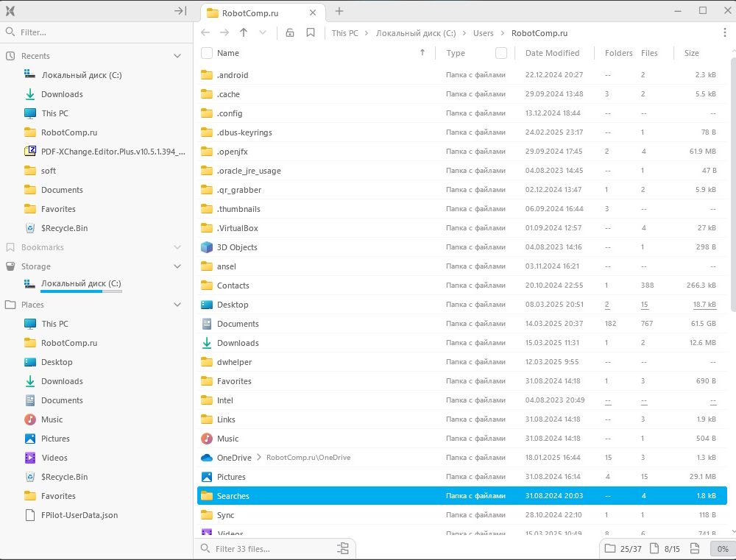This screenshot has height=560, width=736.
Task: Click the Music icon under Places
Action: [x=30, y=419]
